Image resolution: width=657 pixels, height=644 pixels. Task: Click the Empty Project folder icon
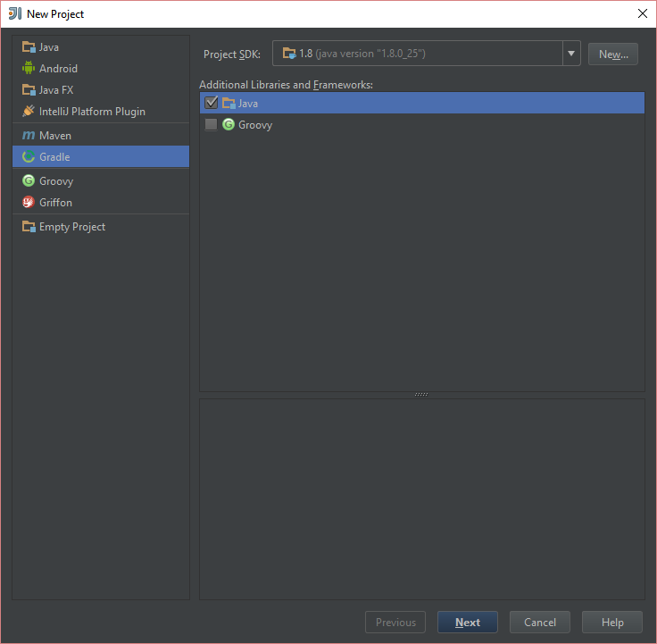pos(29,226)
